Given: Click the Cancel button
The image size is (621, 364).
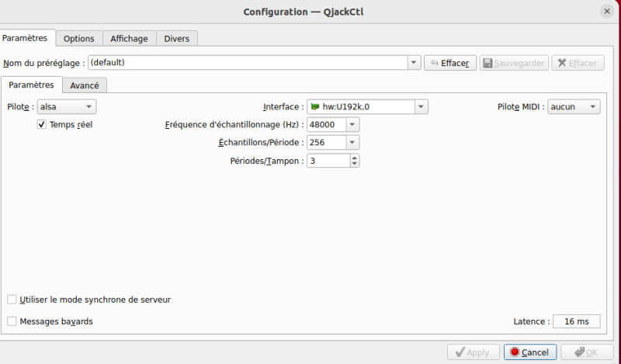Looking at the screenshot, I should [530, 352].
